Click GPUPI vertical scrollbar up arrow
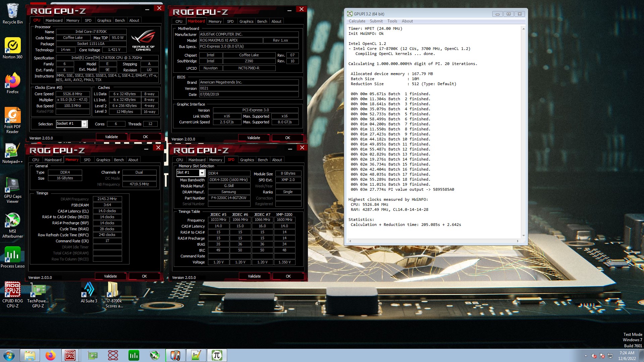 (x=523, y=29)
